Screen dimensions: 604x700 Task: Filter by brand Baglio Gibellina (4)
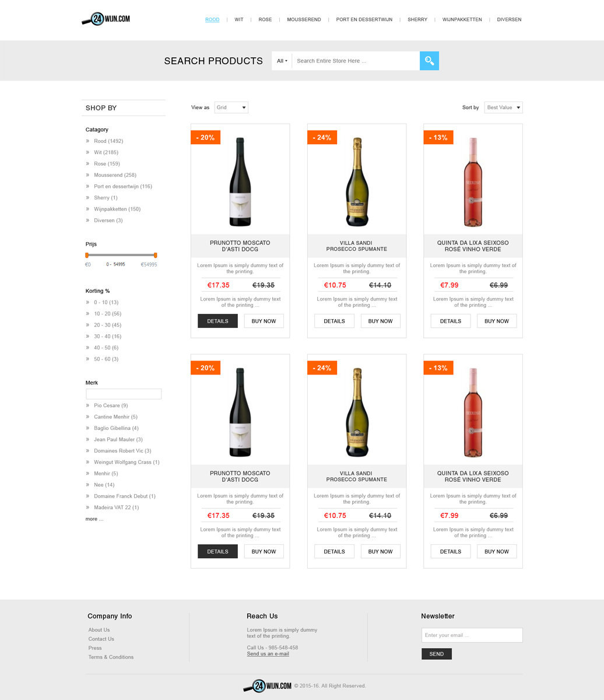(x=117, y=428)
